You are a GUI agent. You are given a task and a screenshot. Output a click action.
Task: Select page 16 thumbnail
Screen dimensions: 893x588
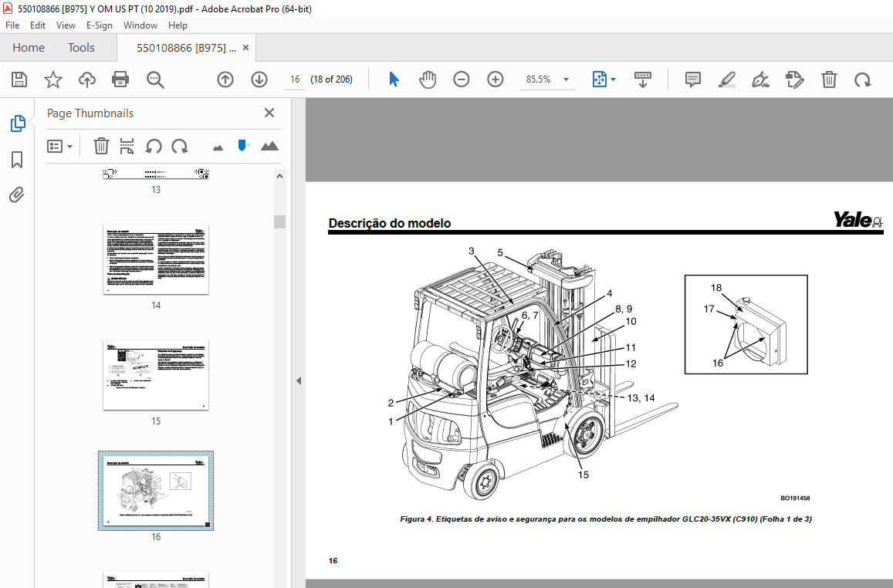pos(156,491)
